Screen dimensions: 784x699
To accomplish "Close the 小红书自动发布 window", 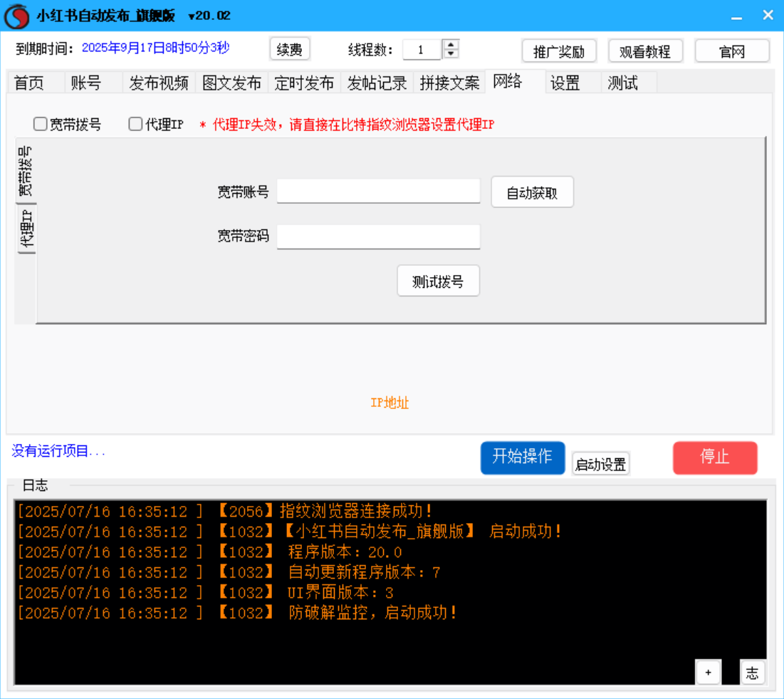I will [768, 15].
